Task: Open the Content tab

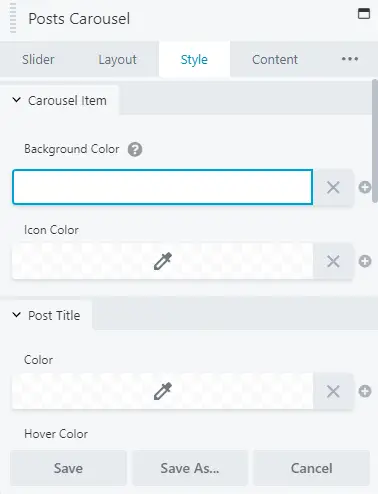Action: 275,60
